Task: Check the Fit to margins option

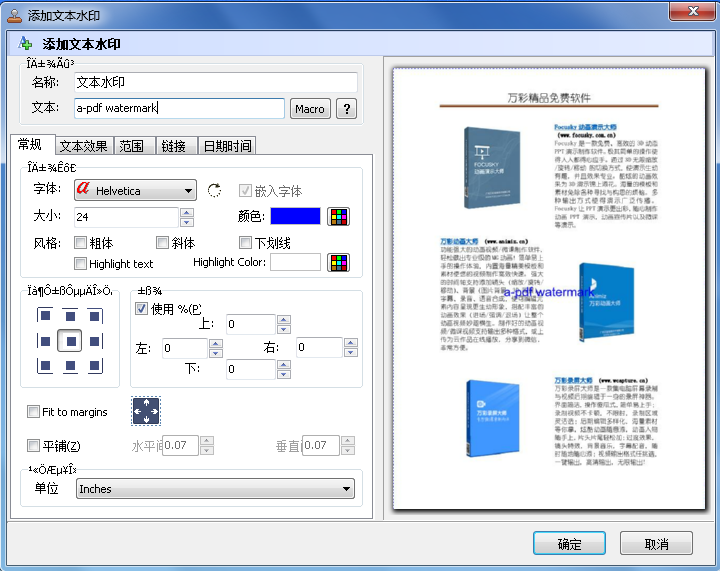Action: (x=35, y=412)
